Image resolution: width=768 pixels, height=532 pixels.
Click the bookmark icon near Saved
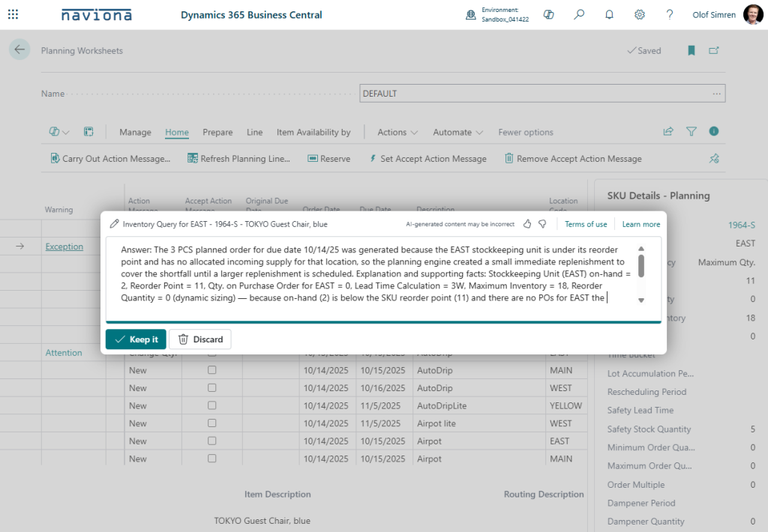691,51
